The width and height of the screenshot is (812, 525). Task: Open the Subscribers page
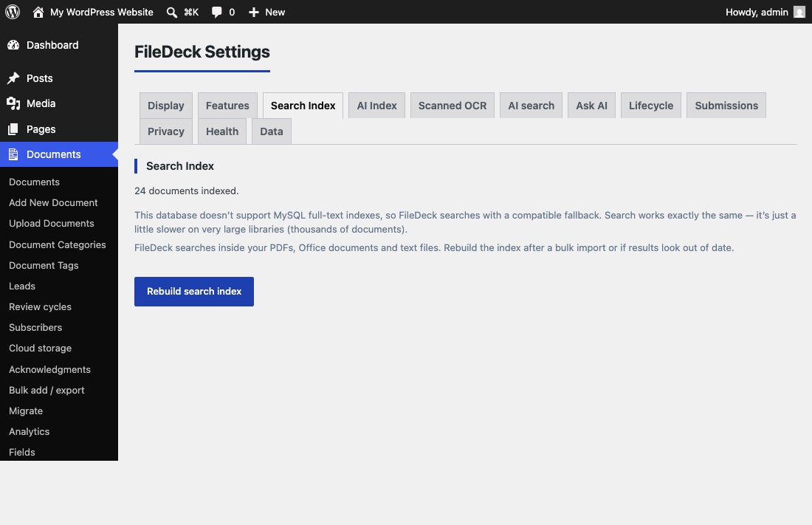pyautogui.click(x=35, y=328)
